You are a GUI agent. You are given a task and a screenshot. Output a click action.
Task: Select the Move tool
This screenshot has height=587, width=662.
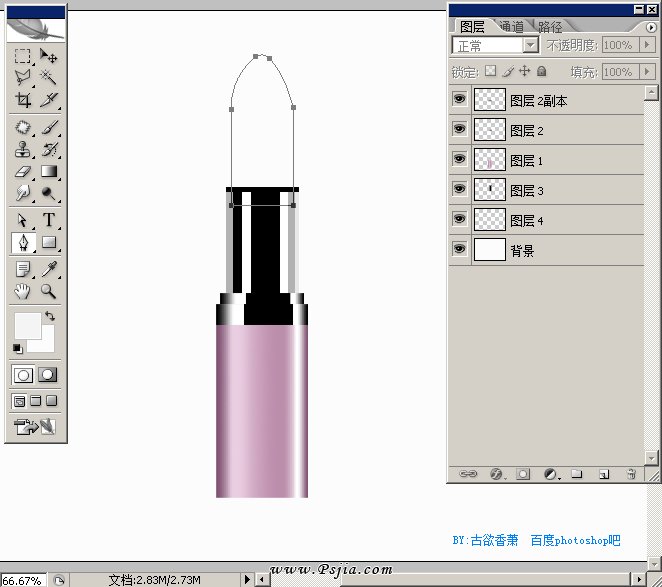[49, 56]
